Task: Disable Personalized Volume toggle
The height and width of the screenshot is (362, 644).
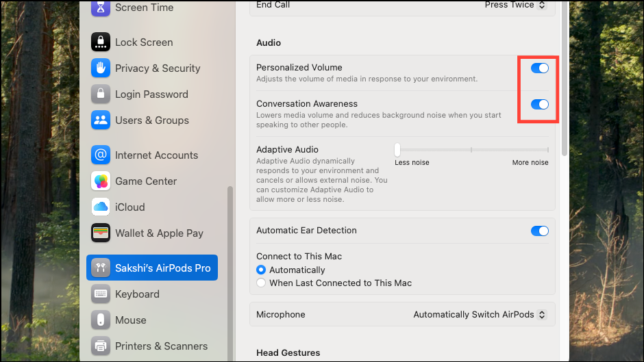Action: [x=540, y=68]
